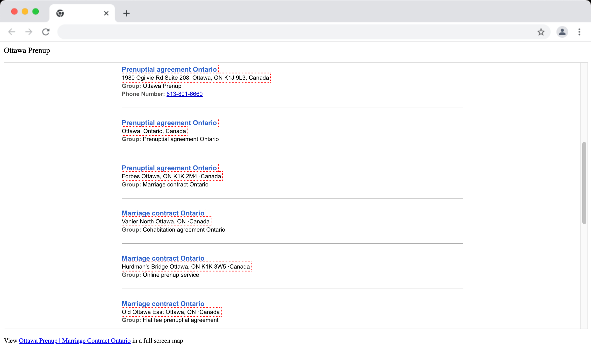Close the current browser tab
Image resolution: width=591 pixels, height=364 pixels.
coord(106,13)
